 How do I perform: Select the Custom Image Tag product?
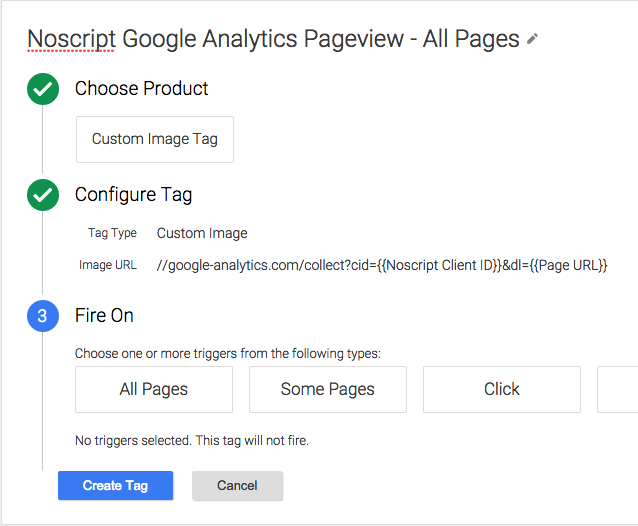pyautogui.click(x=155, y=140)
